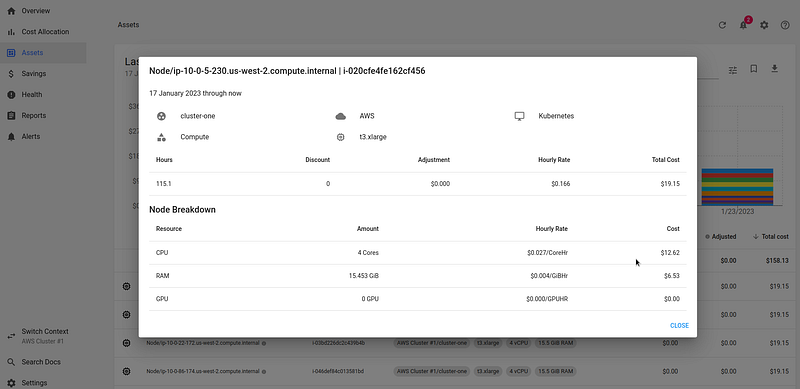Click the CPU resource row label
This screenshot has width=800, height=389.
coord(162,253)
